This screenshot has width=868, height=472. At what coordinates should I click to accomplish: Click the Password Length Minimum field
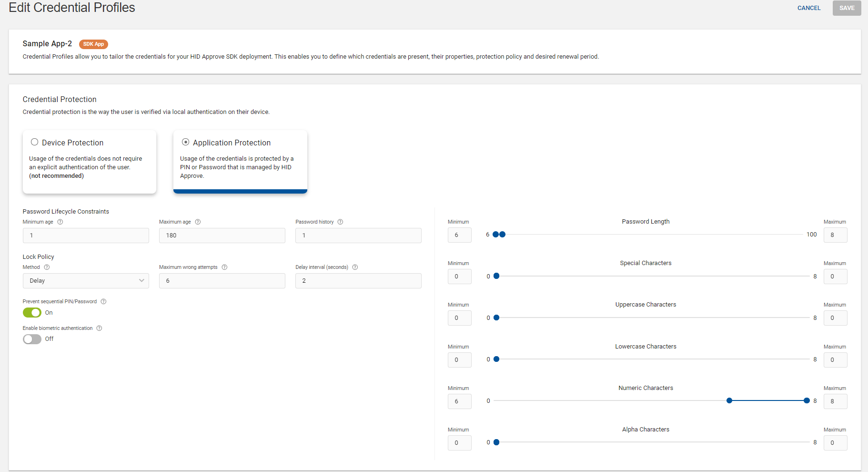(x=459, y=235)
